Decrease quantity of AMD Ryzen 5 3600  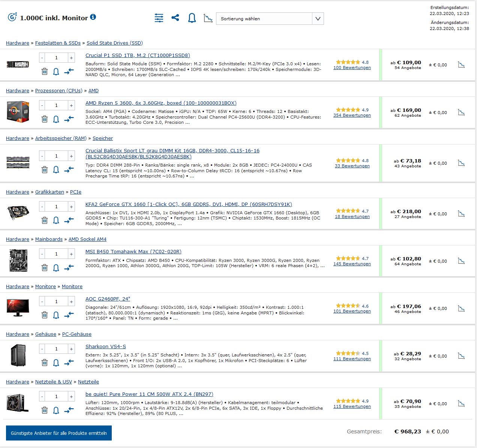[42, 105]
